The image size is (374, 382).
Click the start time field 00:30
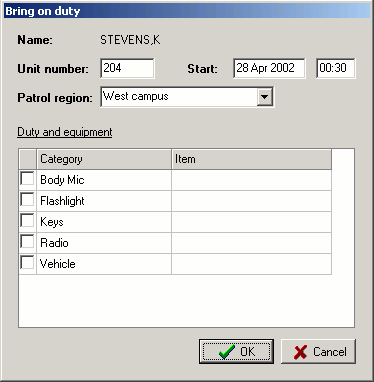click(x=336, y=68)
